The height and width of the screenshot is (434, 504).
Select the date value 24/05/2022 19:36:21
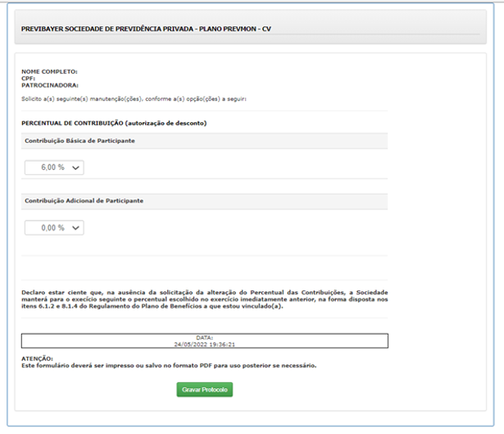tap(204, 345)
